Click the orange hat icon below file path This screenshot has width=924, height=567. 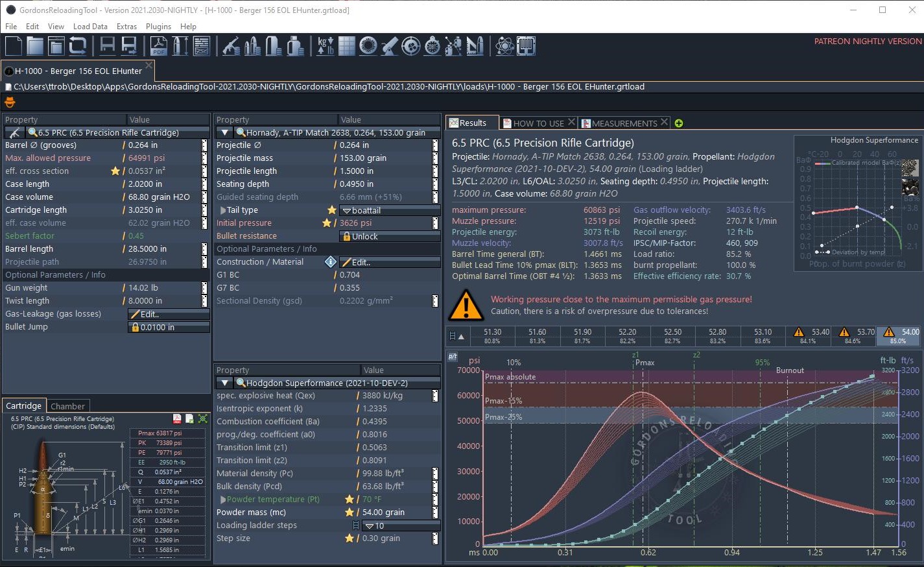(10, 103)
